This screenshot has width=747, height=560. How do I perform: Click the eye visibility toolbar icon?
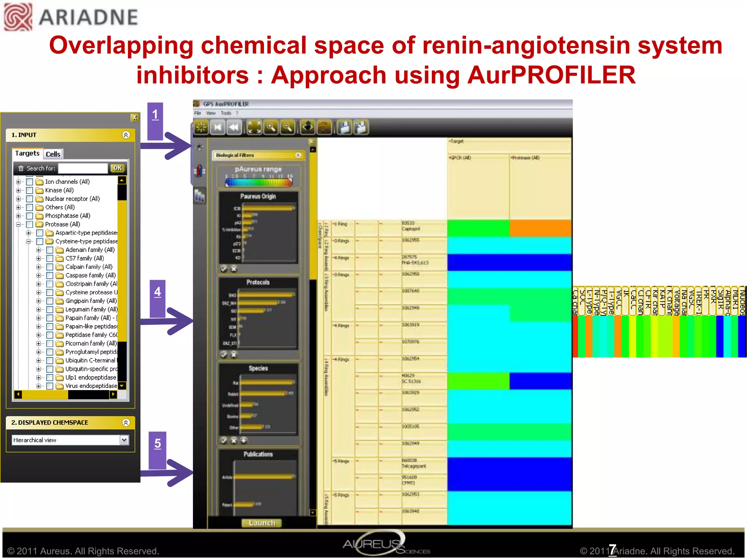point(307,127)
